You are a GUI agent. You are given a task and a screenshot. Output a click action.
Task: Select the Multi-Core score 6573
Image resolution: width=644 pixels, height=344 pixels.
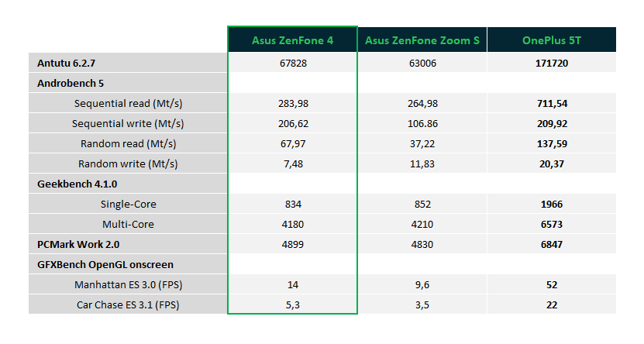[x=552, y=224]
